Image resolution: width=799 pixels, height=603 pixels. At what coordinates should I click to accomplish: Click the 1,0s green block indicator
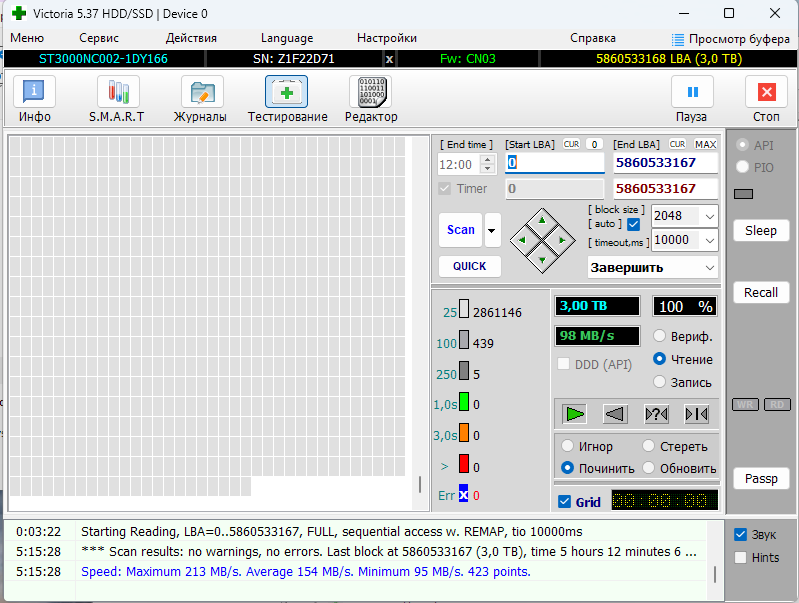coord(464,401)
